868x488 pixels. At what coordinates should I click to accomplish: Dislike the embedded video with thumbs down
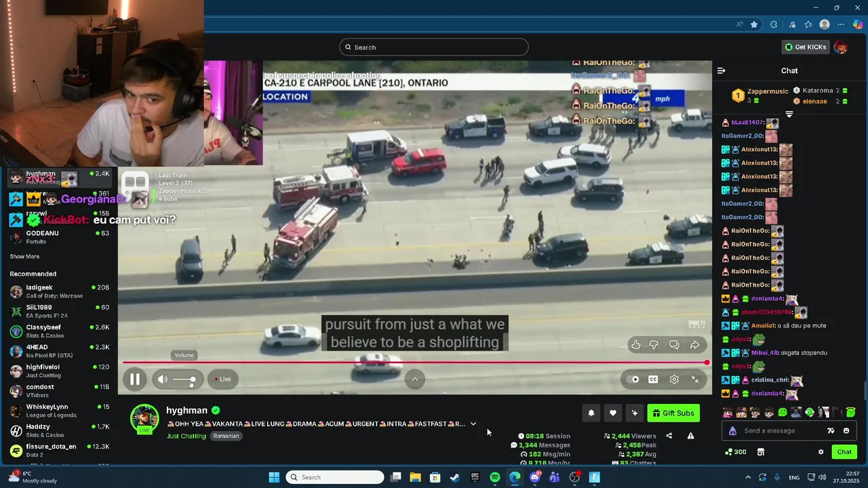click(654, 345)
